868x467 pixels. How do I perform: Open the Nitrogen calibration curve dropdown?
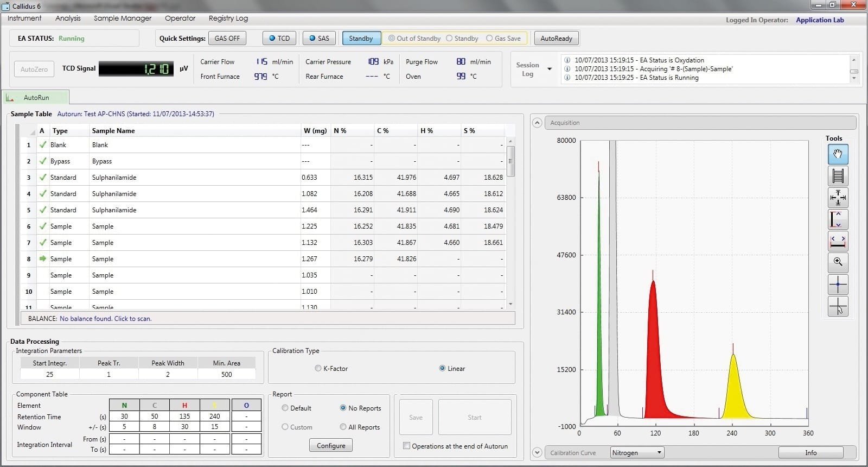[x=637, y=452]
